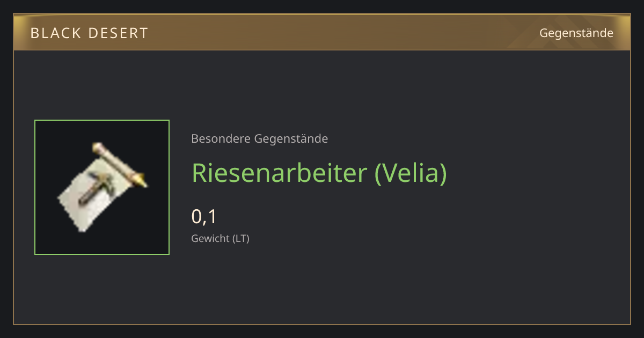
Task: Open the BLACK DESERT logo text
Action: 89,33
